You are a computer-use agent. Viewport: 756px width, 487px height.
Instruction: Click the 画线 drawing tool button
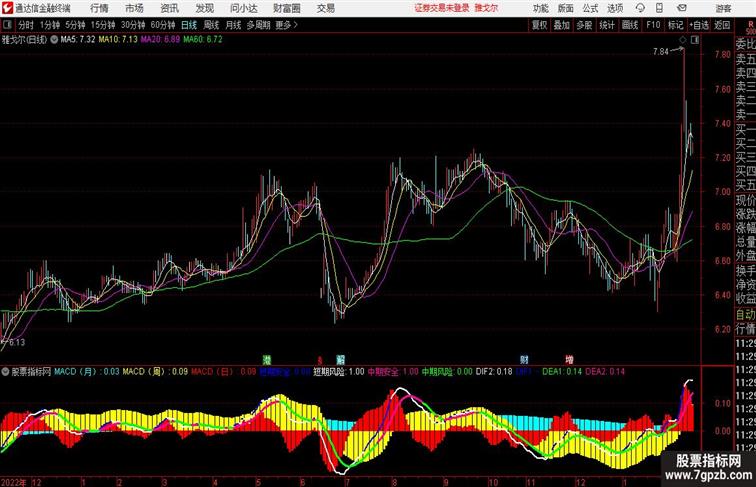point(630,25)
